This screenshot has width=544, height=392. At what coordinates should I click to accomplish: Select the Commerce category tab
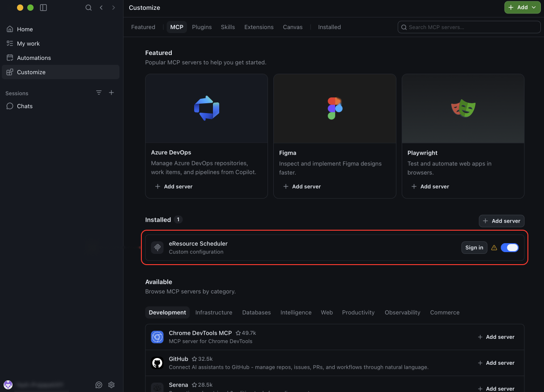click(445, 312)
